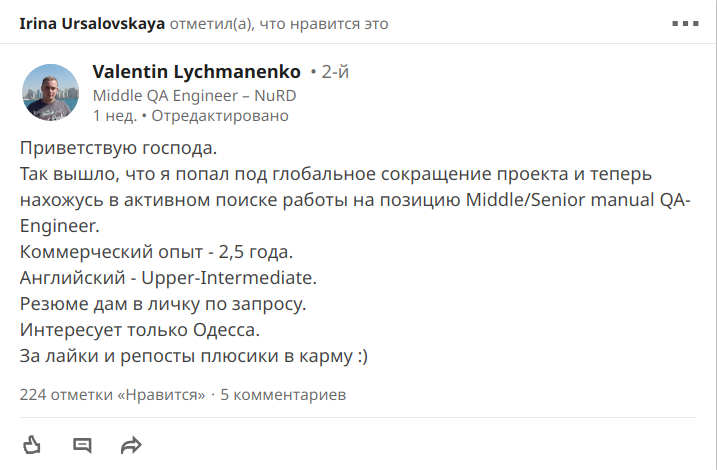
Task: Open Valentin Lychmanenko's profile via his name
Action: (x=196, y=72)
